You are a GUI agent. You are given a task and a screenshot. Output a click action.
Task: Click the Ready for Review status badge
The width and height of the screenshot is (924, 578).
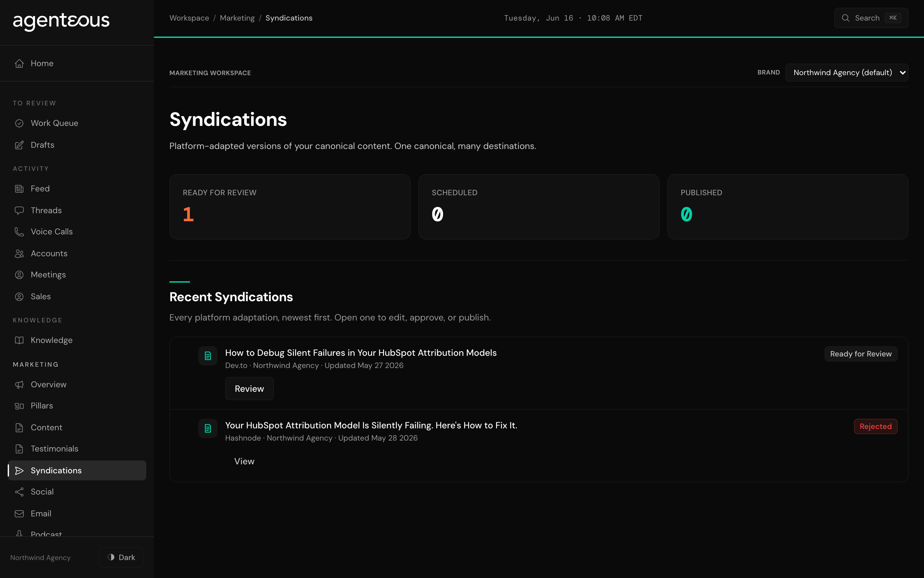[x=860, y=354]
